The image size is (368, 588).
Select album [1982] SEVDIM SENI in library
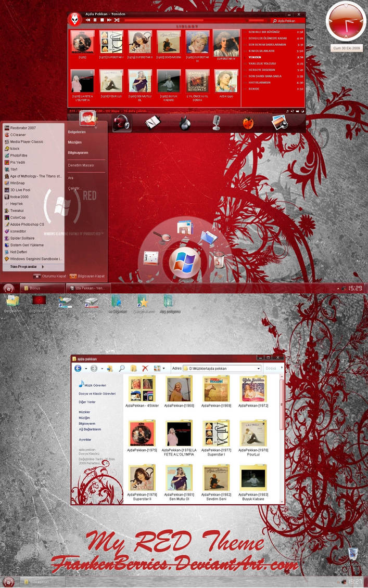click(169, 44)
